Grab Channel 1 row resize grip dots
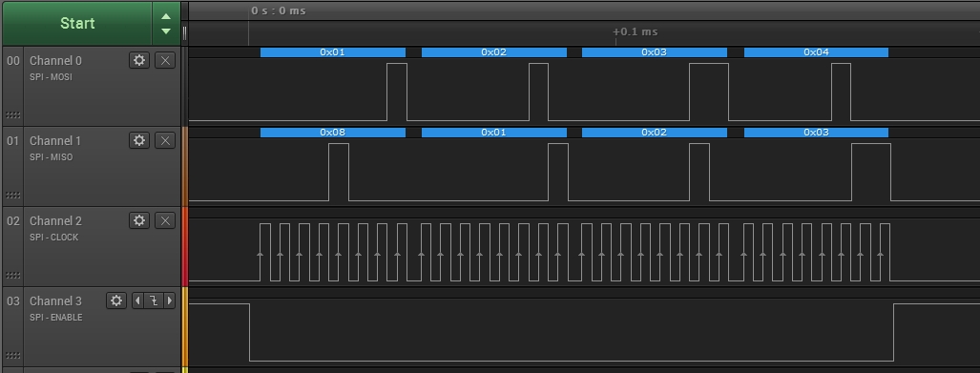The image size is (980, 373). click(x=12, y=195)
